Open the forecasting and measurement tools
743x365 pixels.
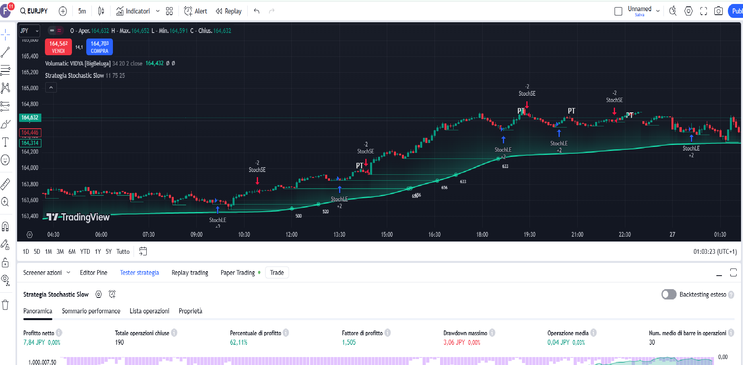pos(5,106)
